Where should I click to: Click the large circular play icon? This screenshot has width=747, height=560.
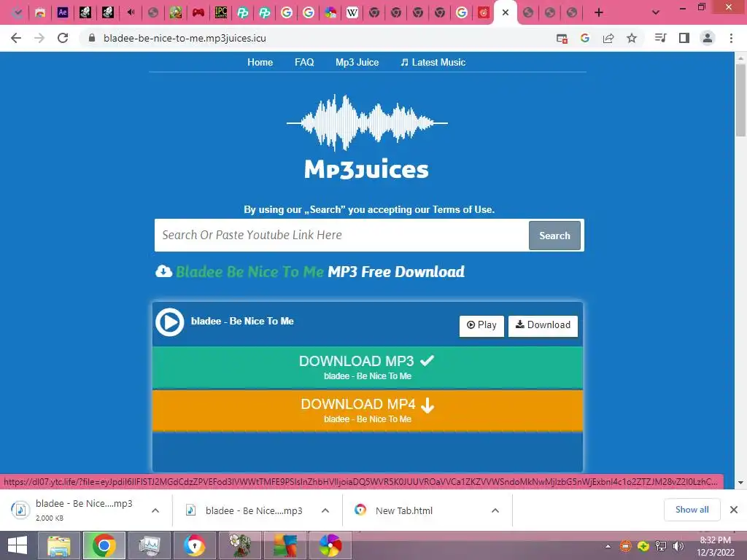click(x=169, y=322)
